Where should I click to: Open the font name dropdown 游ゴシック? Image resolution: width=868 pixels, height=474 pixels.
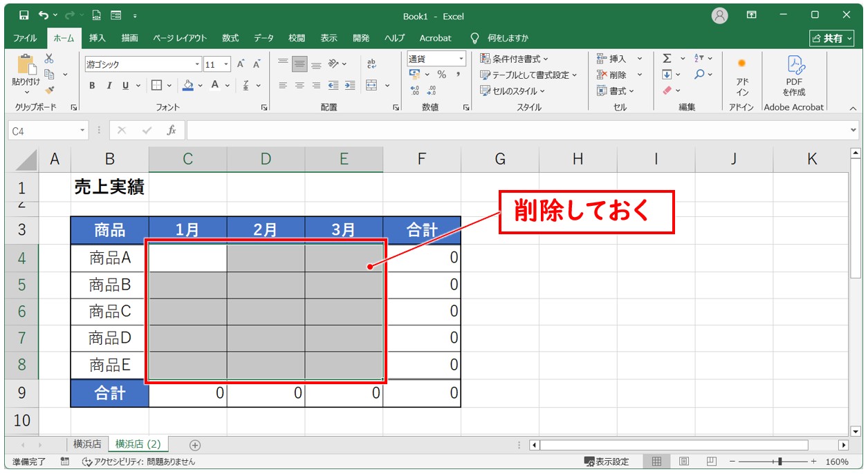point(198,64)
